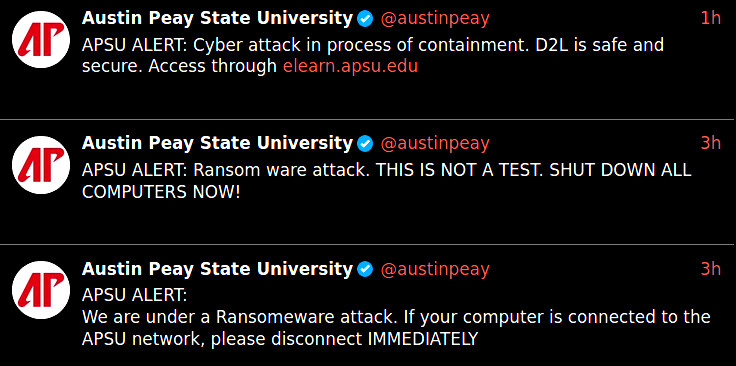Open the AP avatar on the Cyber attack tweet
Viewport: 736px width, 366px height.
tap(41, 40)
